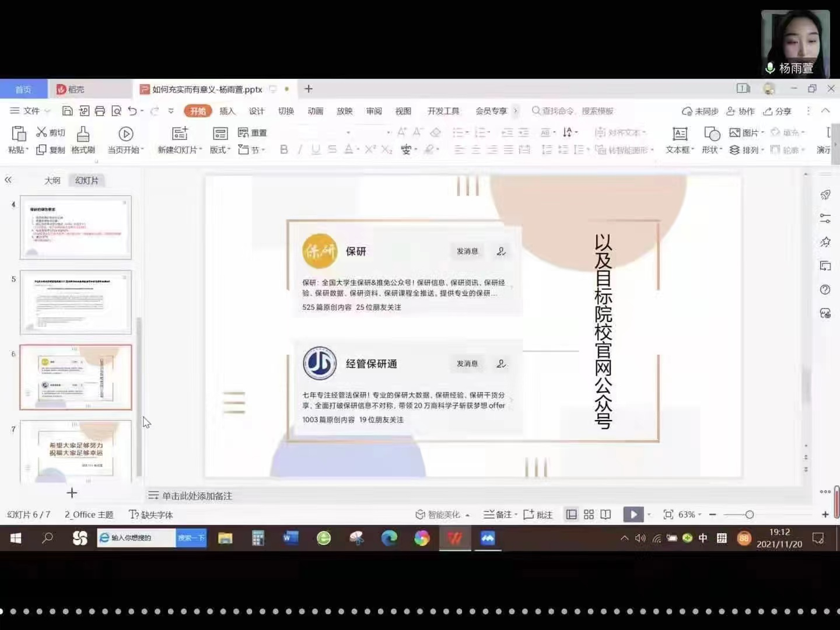Click the 批注 comment icon
This screenshot has height=630, width=840.
click(538, 514)
